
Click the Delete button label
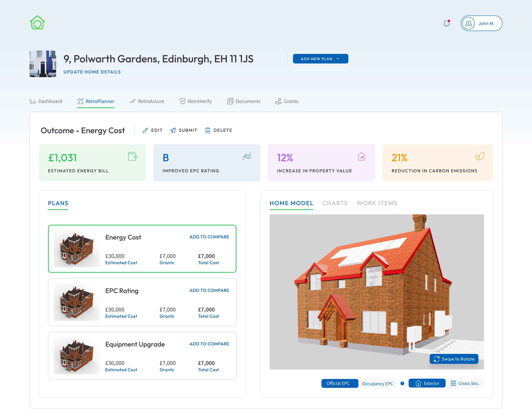pos(223,130)
